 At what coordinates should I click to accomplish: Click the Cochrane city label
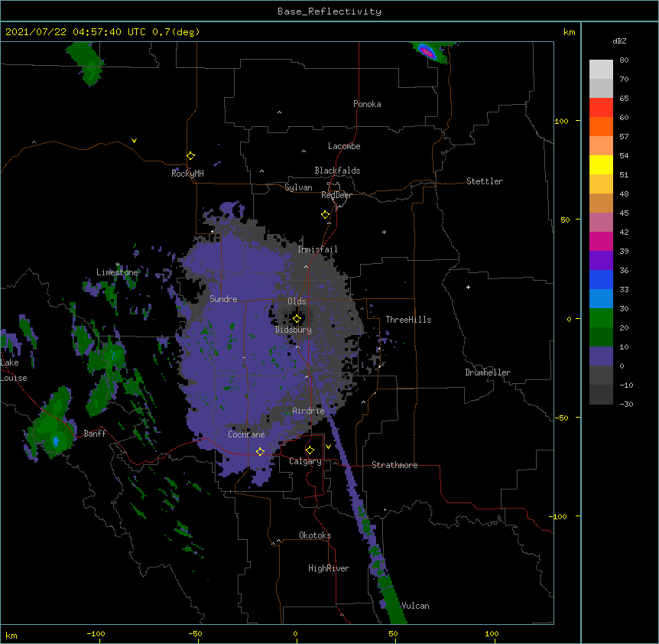coord(246,434)
